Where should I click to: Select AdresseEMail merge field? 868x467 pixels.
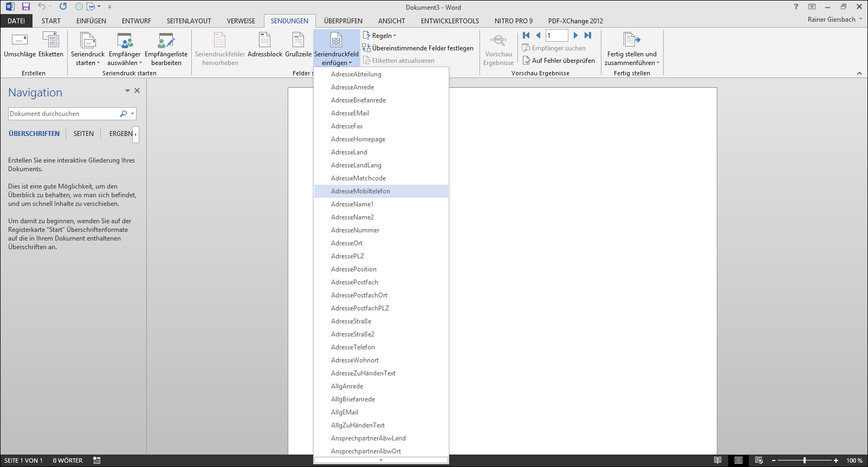coord(381,113)
